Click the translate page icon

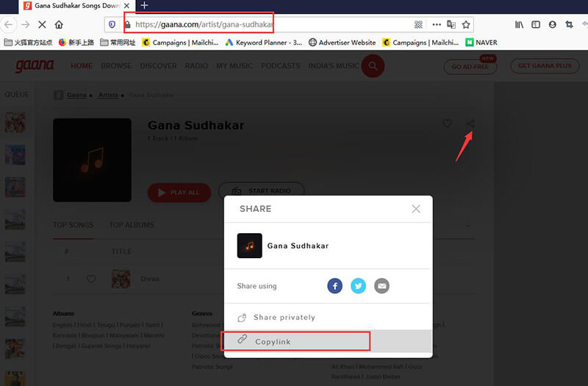(451, 25)
